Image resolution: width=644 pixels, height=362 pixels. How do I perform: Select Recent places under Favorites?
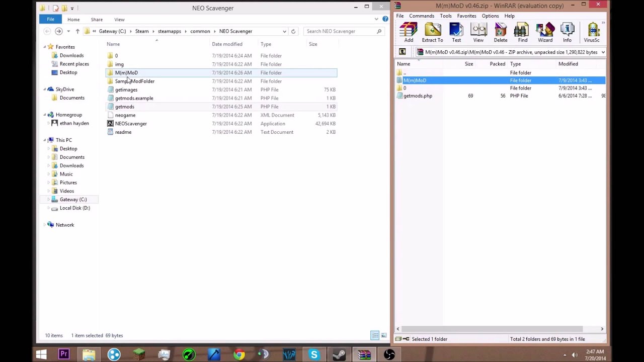74,64
